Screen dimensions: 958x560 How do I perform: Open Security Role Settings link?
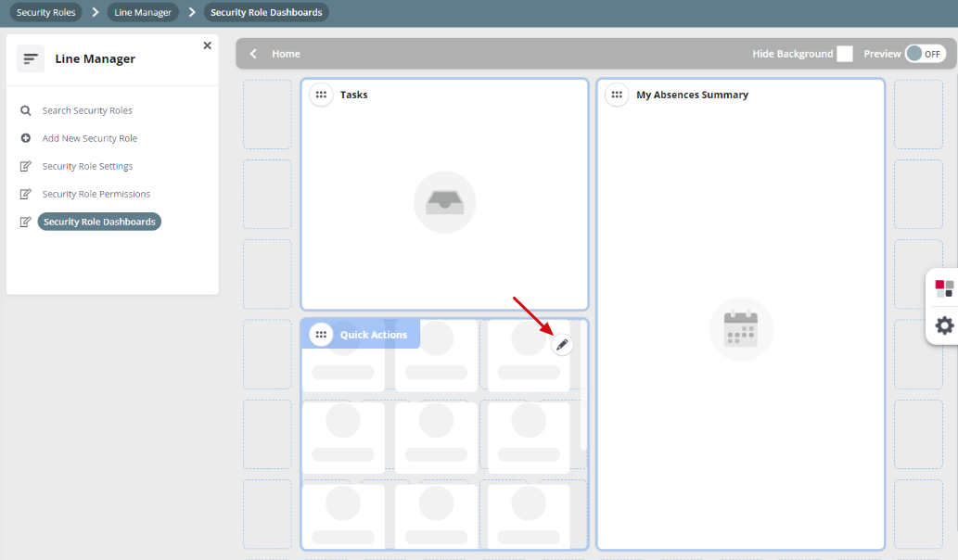tap(87, 167)
